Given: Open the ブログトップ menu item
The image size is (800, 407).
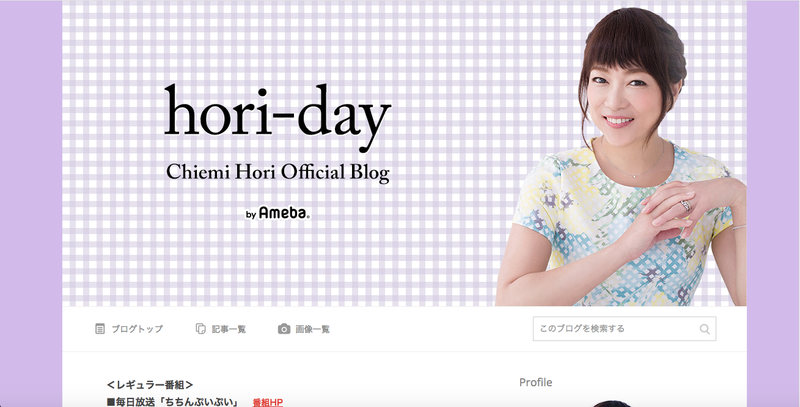Looking at the screenshot, I should (x=137, y=329).
